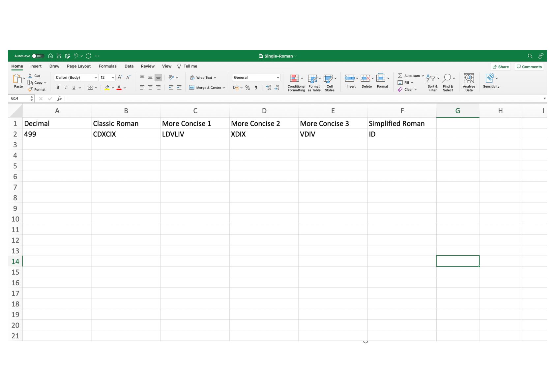
Task: Toggle the AutoSave switch
Action: tap(38, 56)
